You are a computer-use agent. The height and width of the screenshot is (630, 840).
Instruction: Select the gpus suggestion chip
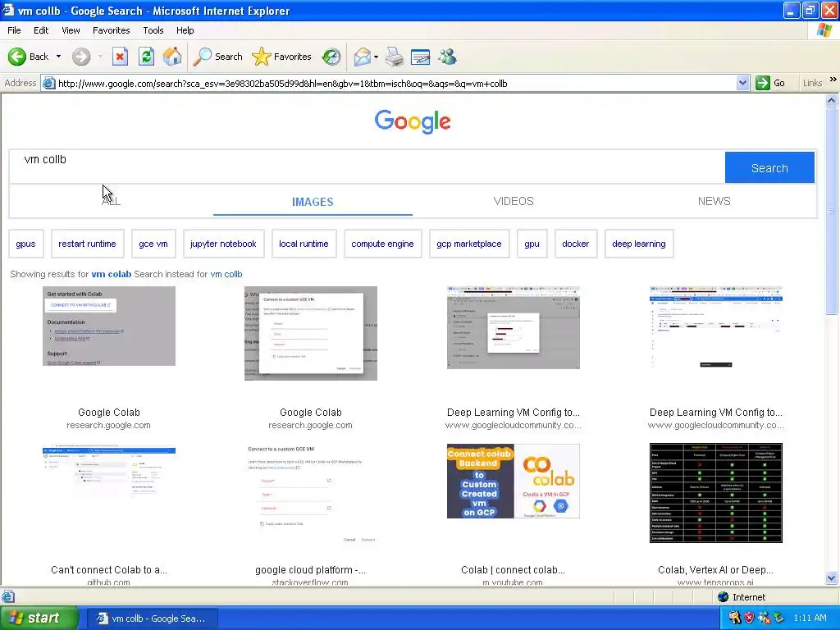pos(25,244)
